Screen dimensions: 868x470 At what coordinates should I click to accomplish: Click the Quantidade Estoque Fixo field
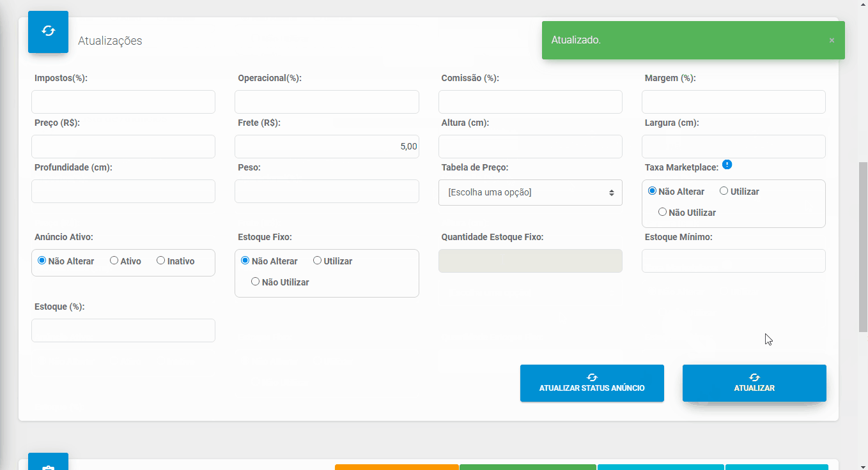tap(530, 261)
